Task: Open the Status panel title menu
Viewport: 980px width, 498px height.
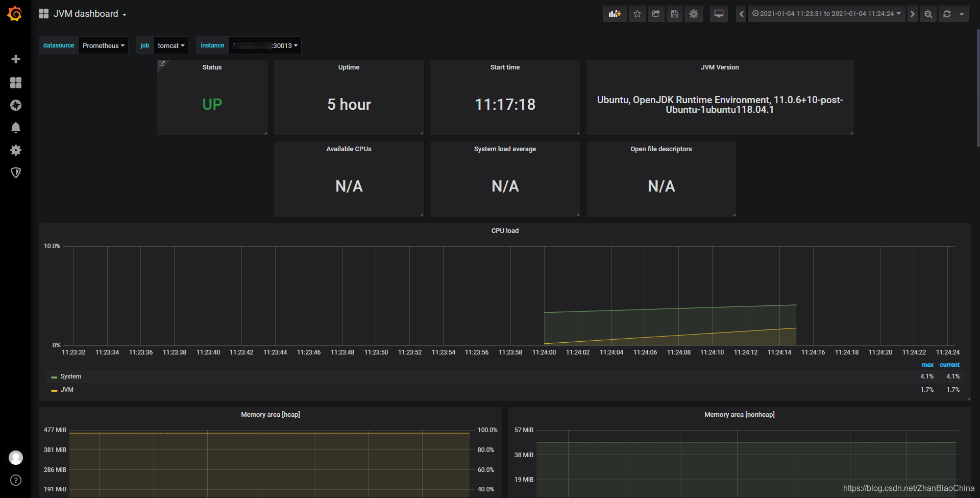Action: pyautogui.click(x=212, y=67)
